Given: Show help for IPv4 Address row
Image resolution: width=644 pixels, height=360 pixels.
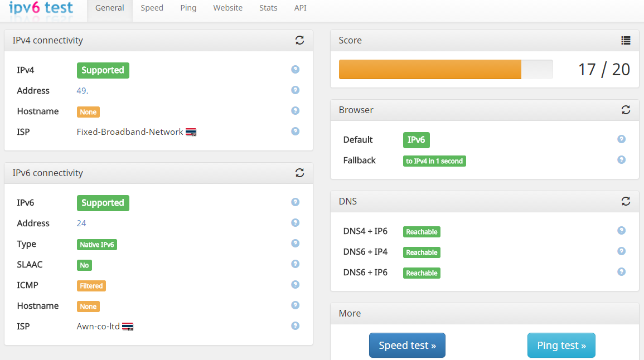Looking at the screenshot, I should pyautogui.click(x=296, y=90).
